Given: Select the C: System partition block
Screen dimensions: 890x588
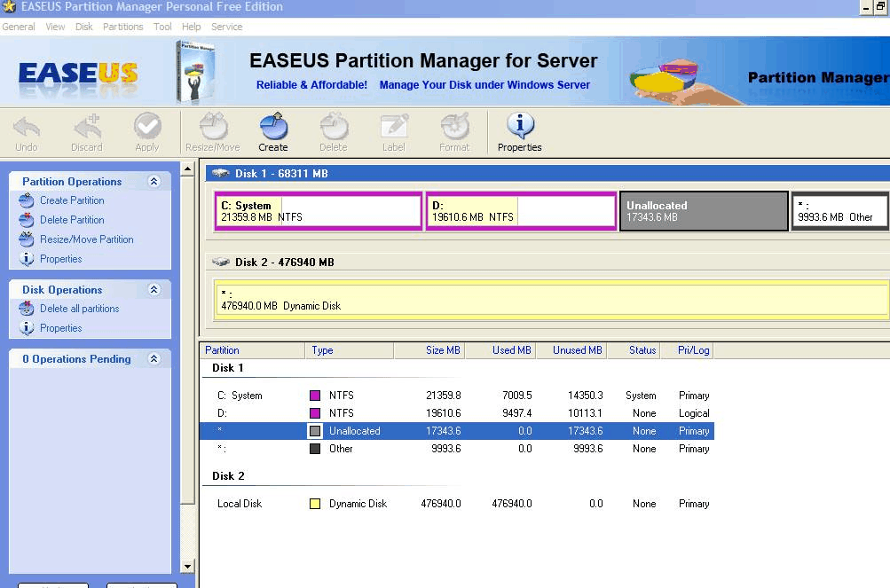Looking at the screenshot, I should [x=319, y=211].
